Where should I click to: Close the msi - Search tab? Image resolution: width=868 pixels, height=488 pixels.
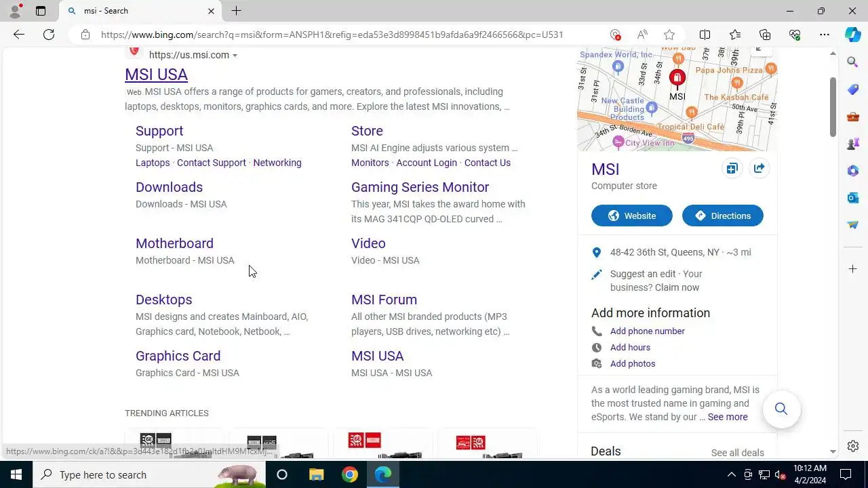211,11
